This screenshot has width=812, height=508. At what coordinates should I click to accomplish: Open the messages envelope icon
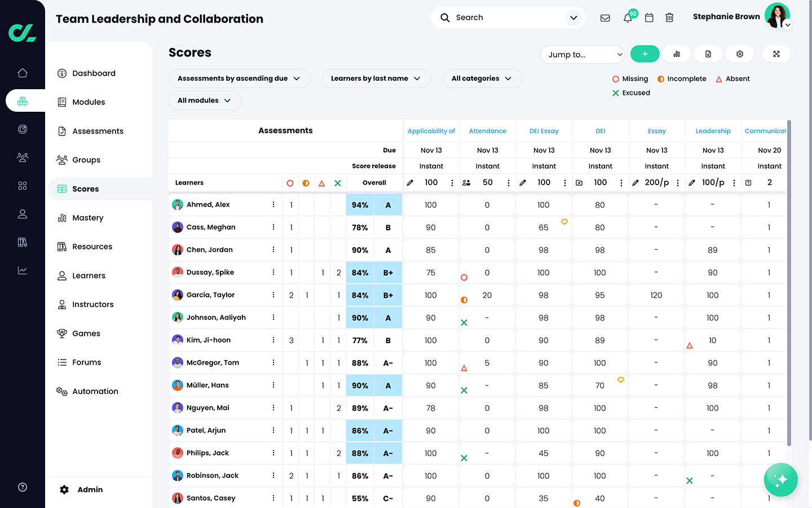click(605, 18)
